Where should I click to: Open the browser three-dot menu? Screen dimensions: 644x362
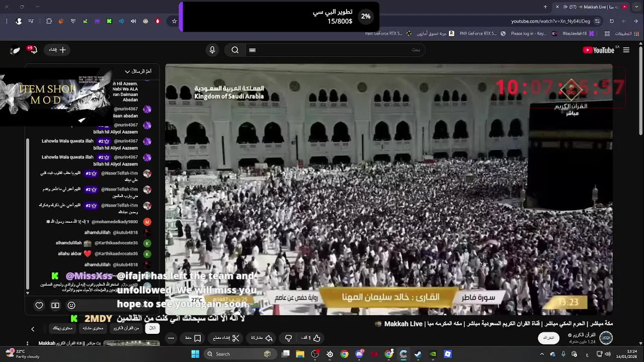click(x=6, y=21)
